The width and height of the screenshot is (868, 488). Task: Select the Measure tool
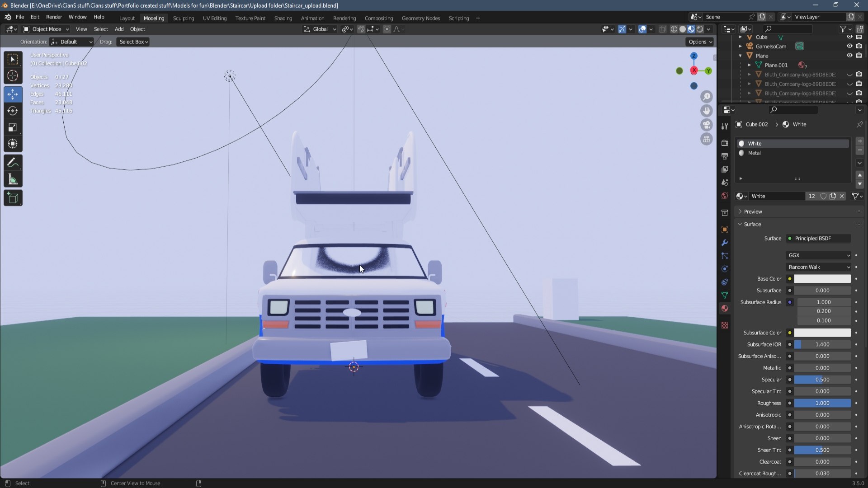point(13,180)
